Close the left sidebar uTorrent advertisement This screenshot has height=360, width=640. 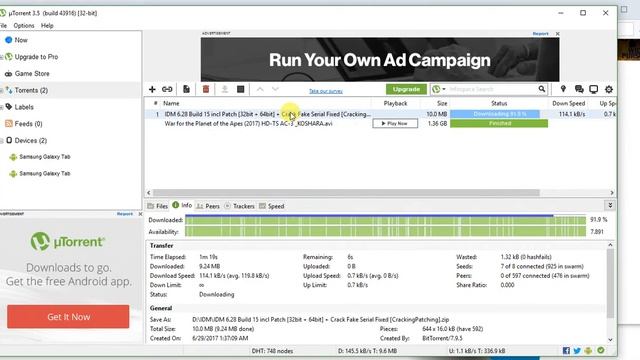(x=140, y=214)
